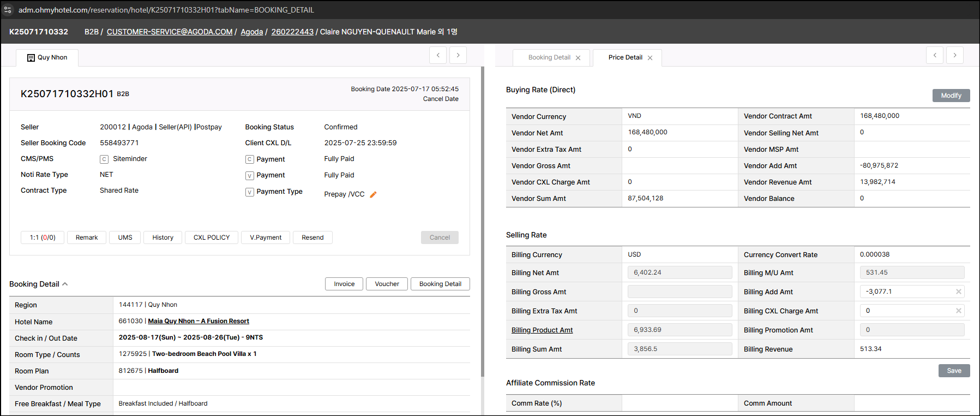Collapse the Booking Detail section chevron
Image resolution: width=980 pixels, height=416 pixels.
(65, 284)
